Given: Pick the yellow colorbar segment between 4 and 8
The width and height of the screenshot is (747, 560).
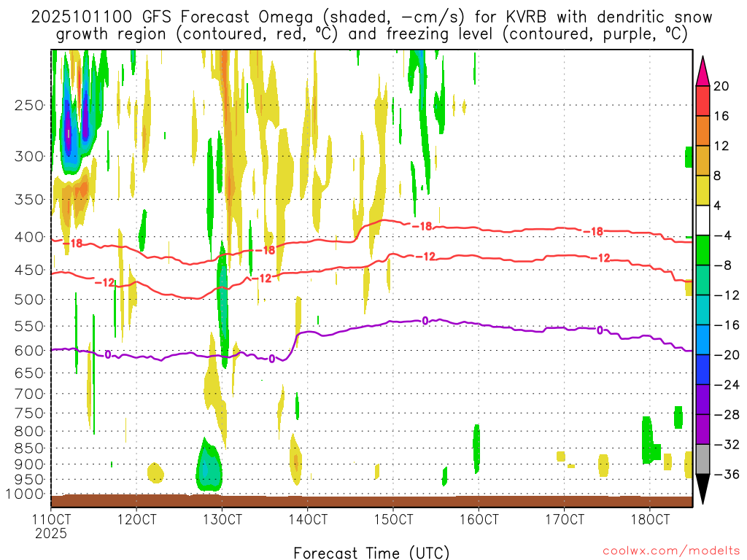Looking at the screenshot, I should pos(703,190).
